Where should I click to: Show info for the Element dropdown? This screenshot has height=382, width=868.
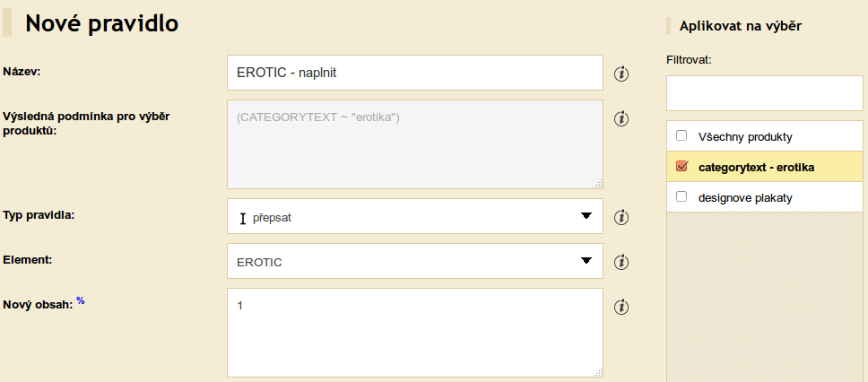pos(621,261)
